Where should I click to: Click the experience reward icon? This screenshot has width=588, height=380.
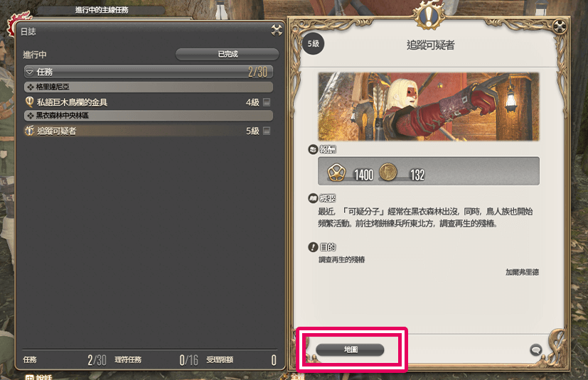click(336, 173)
